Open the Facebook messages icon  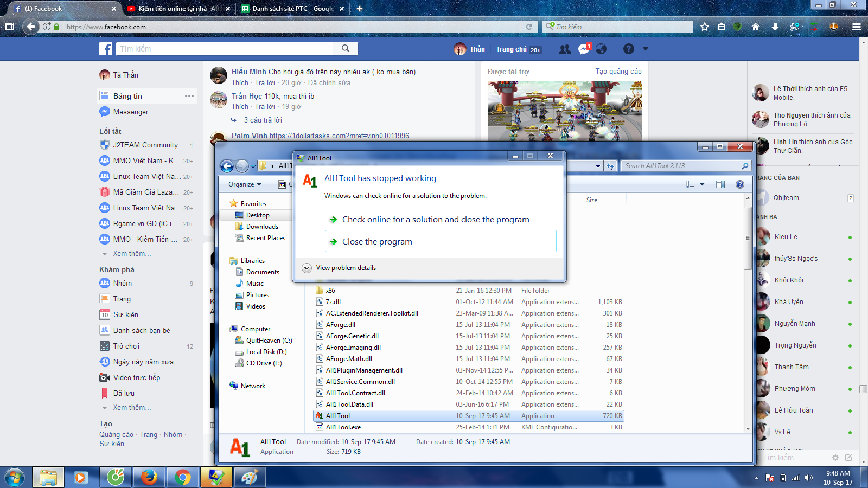(584, 49)
